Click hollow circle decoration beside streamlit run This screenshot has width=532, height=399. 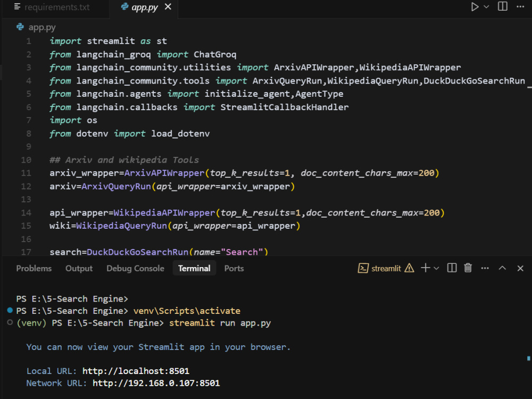coord(10,322)
